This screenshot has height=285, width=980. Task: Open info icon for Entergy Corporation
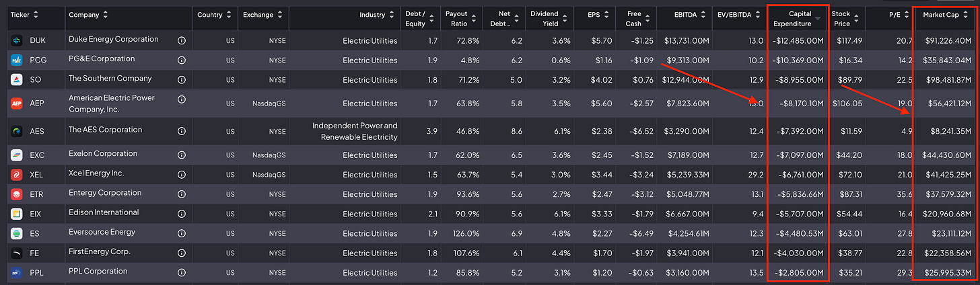click(181, 194)
